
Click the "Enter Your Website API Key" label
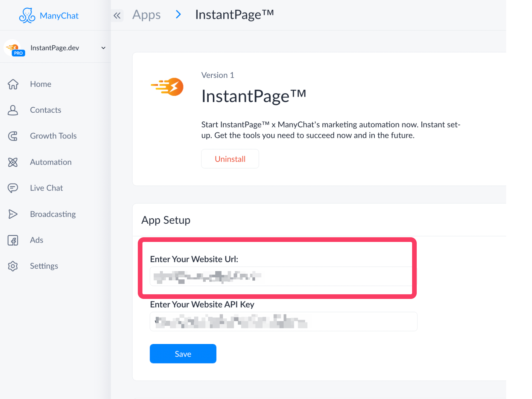[x=202, y=305]
